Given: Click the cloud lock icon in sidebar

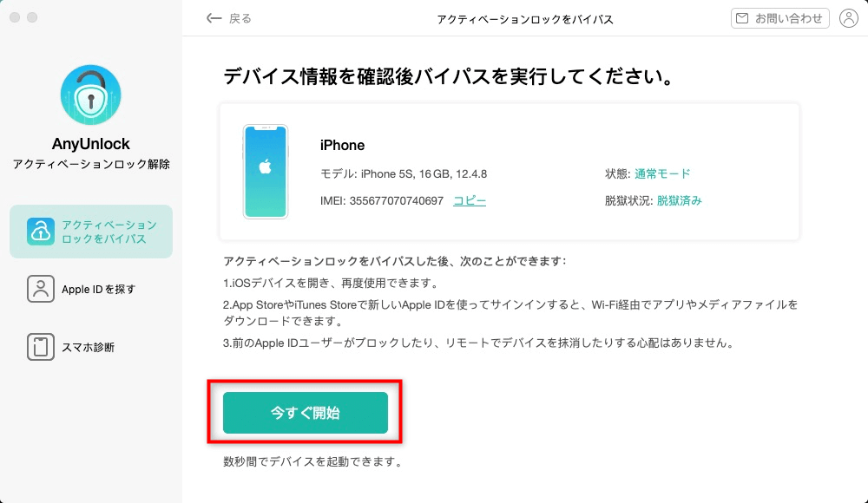Looking at the screenshot, I should [42, 232].
